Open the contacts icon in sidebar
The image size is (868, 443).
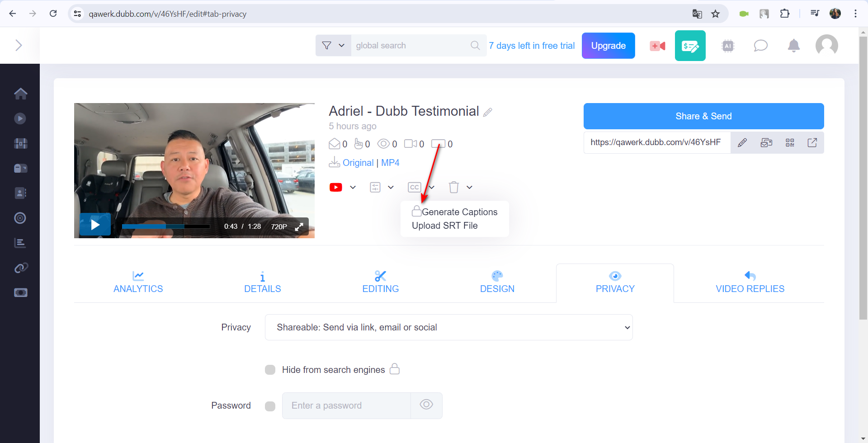(20, 193)
